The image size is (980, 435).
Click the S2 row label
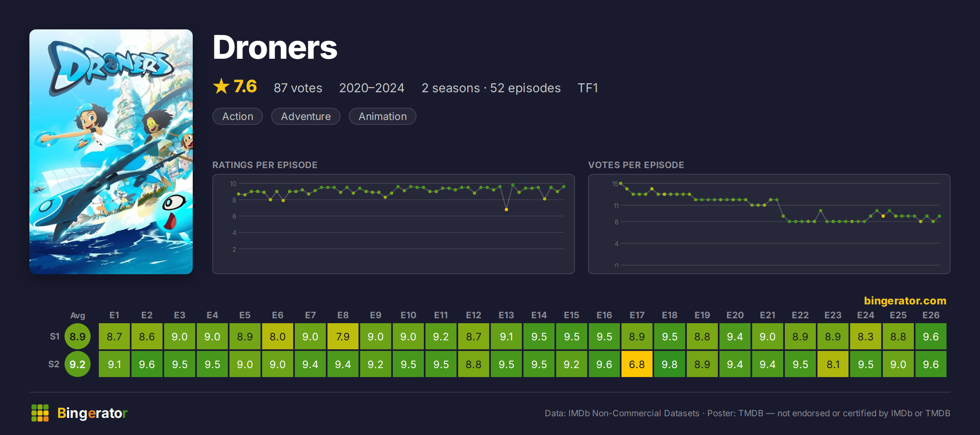click(54, 364)
